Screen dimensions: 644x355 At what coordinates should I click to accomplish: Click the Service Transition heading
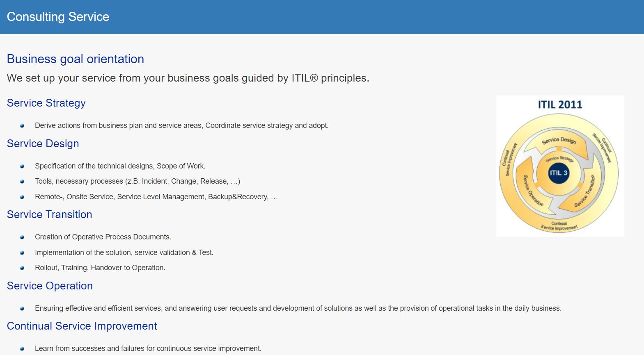[50, 214]
